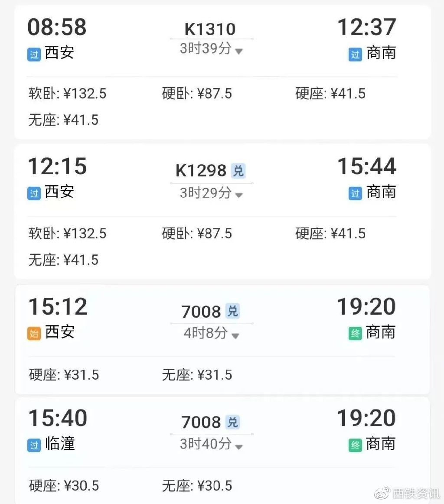This screenshot has height=504, width=444.
Task: Expand the 4时8分 duration arrow
Action: tap(235, 336)
